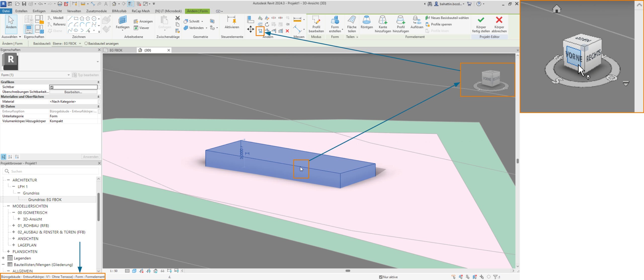Collapse the Grafiken section
Viewport: 644px width, 280px height.
98,82
